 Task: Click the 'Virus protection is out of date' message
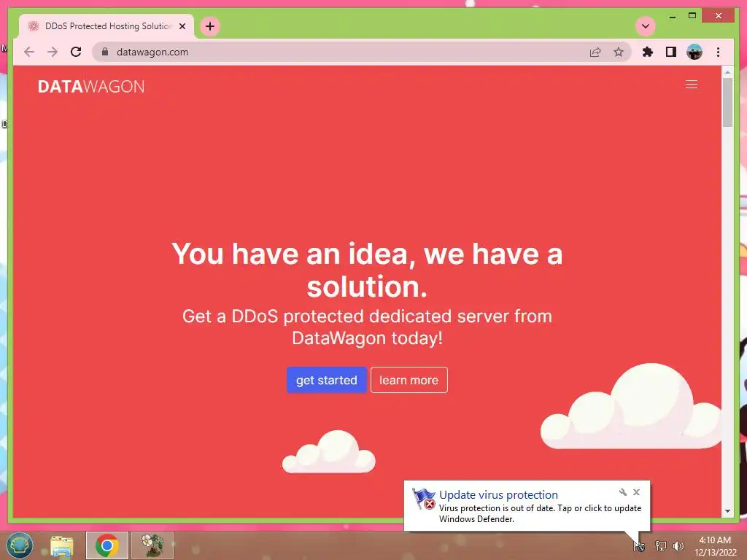pos(541,513)
